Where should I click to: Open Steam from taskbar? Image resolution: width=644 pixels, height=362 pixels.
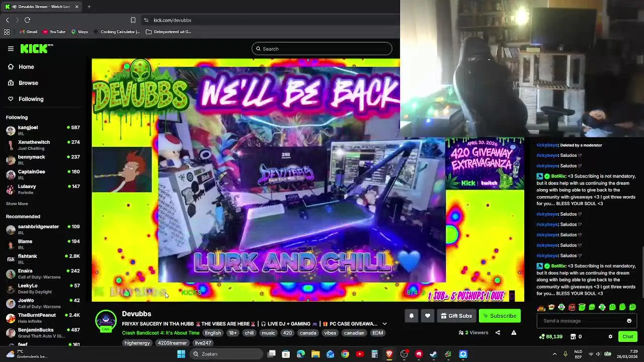point(433,354)
